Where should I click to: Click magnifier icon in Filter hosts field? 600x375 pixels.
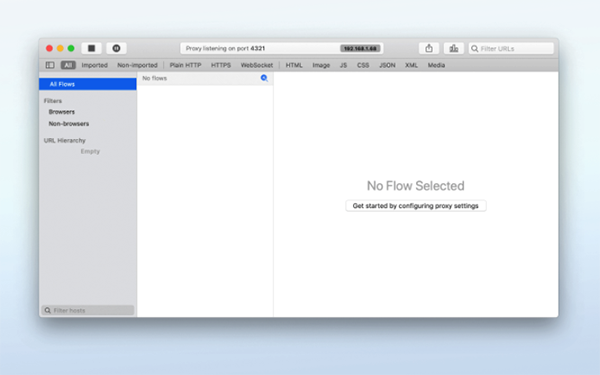[47, 310]
